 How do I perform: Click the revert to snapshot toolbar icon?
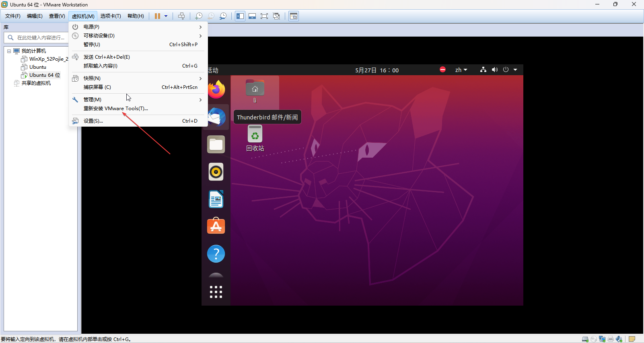pos(211,16)
